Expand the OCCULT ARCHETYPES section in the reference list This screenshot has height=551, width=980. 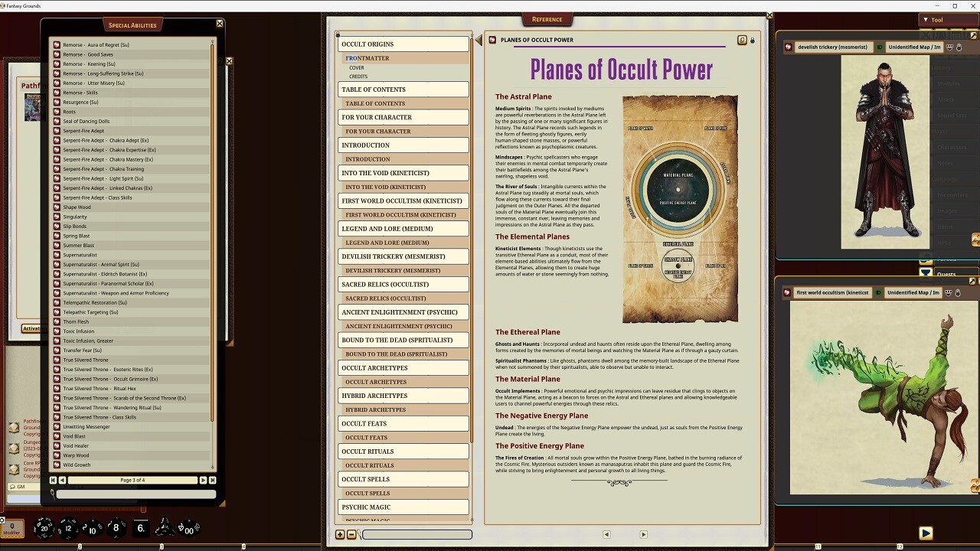click(403, 367)
